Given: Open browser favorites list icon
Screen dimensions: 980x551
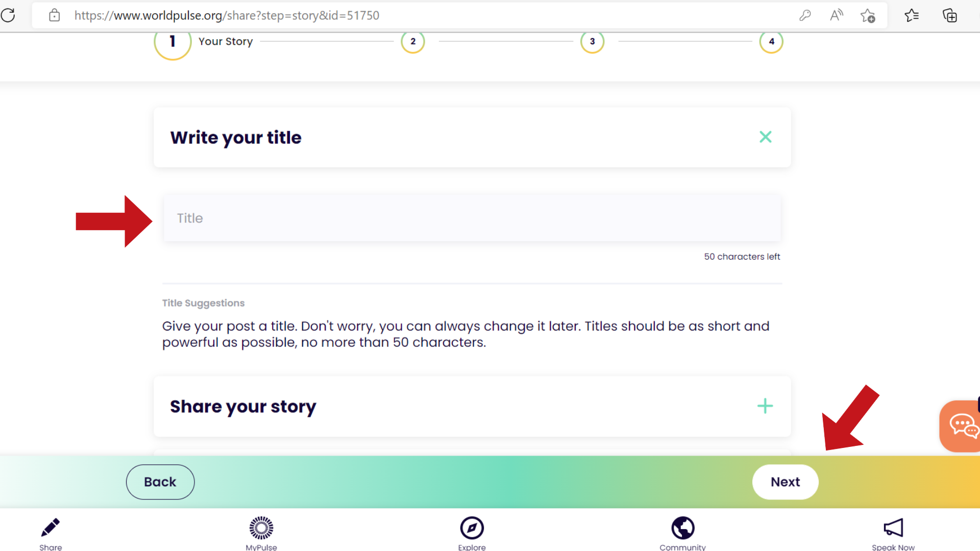Looking at the screenshot, I should tap(912, 15).
